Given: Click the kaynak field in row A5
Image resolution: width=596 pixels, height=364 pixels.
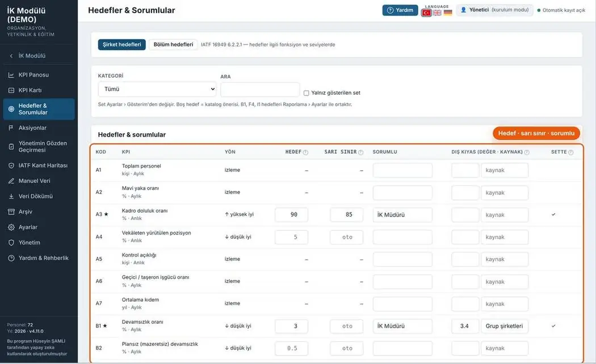Looking at the screenshot, I should pyautogui.click(x=505, y=259).
